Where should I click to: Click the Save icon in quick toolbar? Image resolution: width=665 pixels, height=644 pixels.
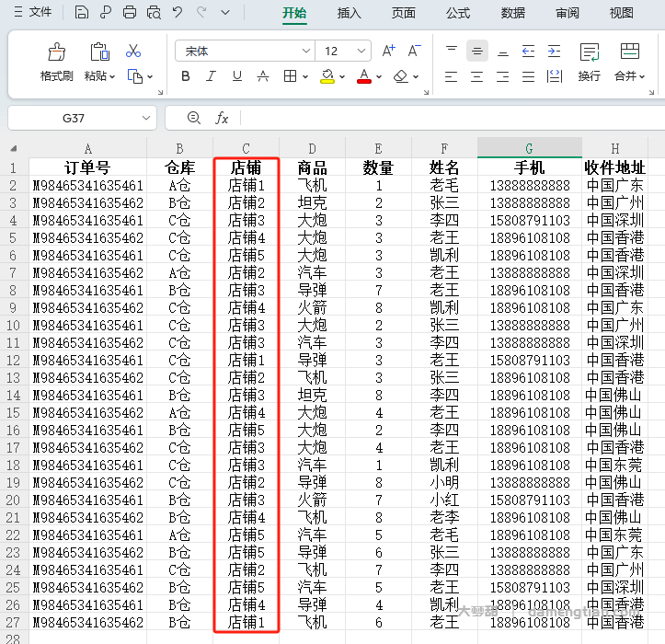(82, 12)
